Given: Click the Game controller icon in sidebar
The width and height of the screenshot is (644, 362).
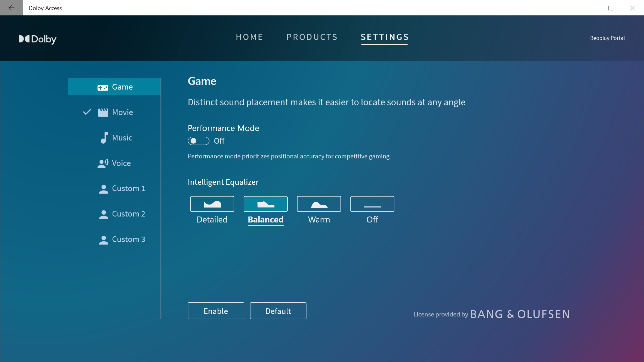Looking at the screenshot, I should point(103,87).
